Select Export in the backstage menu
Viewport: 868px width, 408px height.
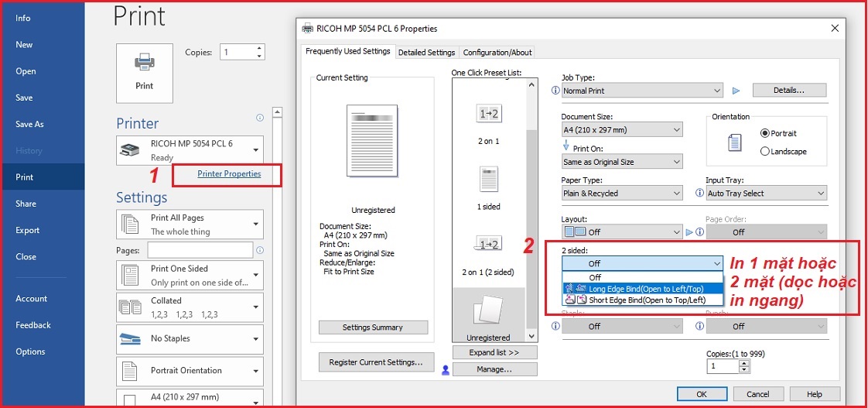pos(28,231)
